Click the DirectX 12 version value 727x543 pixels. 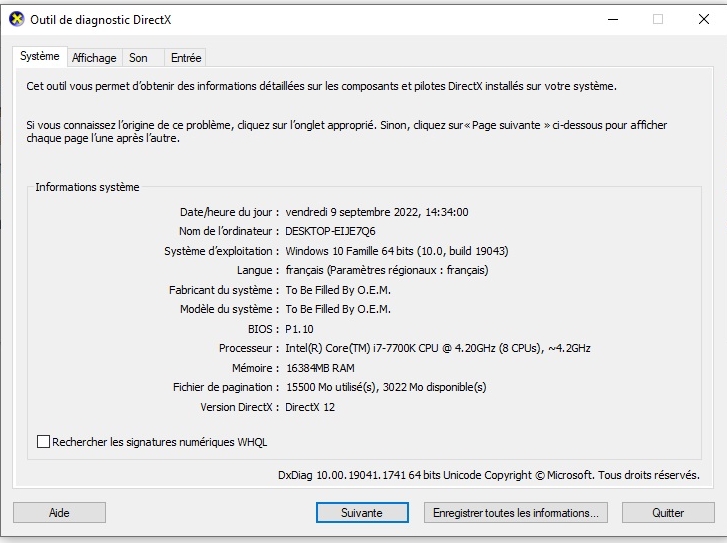(x=310, y=407)
